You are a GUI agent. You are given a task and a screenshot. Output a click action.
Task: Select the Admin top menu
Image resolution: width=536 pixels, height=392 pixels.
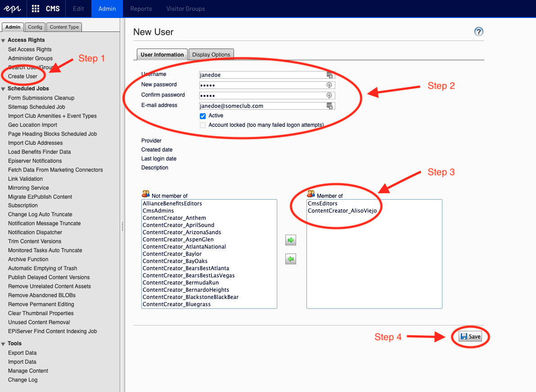107,9
